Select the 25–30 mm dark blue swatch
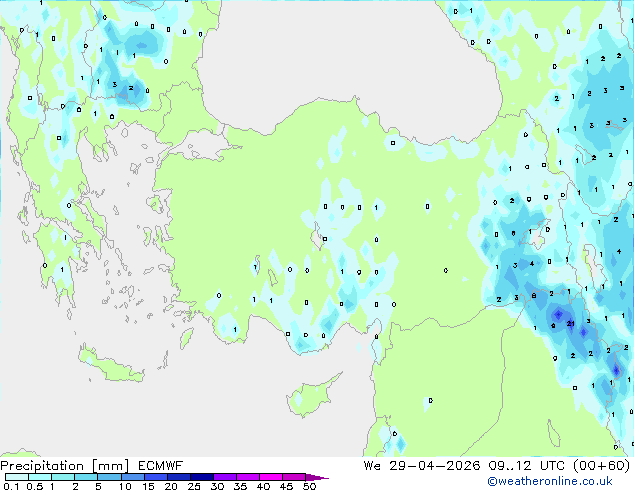Viewport: 634px width, 490px height. click(201, 477)
